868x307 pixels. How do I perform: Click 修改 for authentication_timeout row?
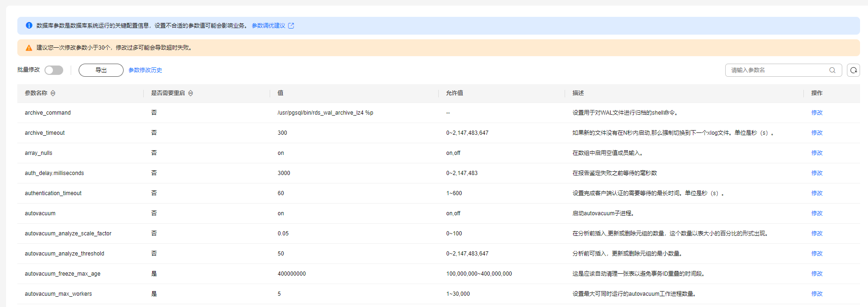817,193
